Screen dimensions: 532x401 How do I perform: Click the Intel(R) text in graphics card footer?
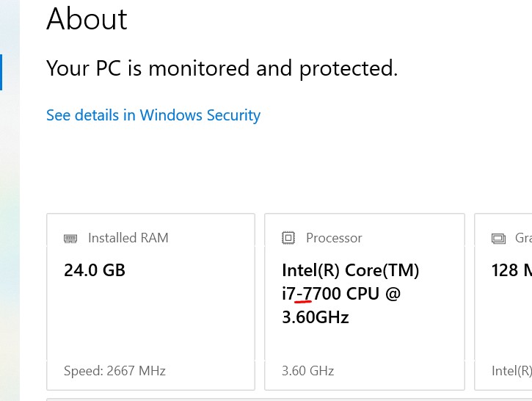click(x=511, y=370)
